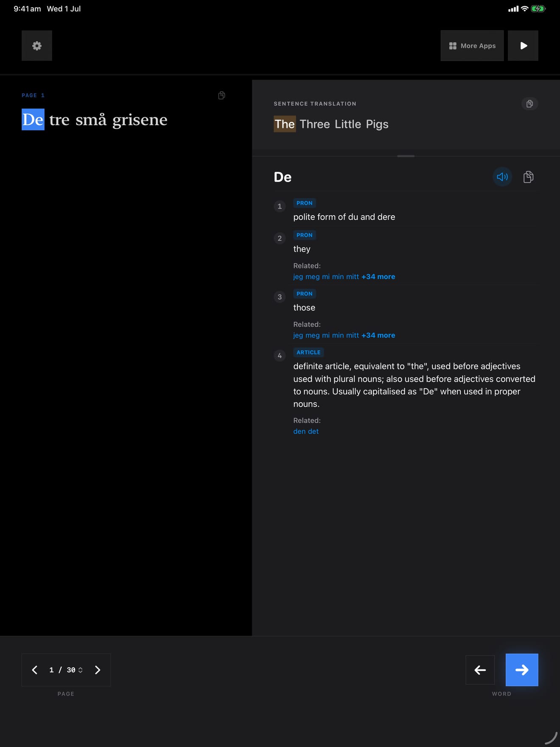Image resolution: width=560 pixels, height=747 pixels.
Task: Open related word min under those
Action: [338, 335]
